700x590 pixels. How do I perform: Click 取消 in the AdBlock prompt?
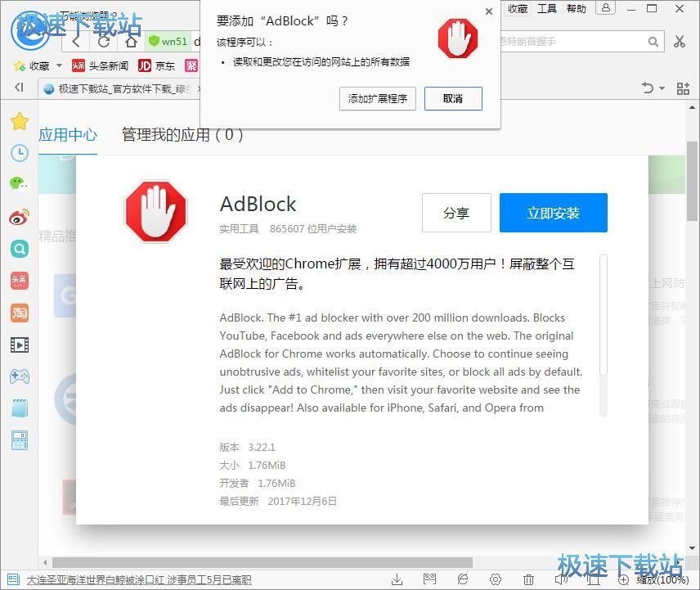tap(453, 99)
